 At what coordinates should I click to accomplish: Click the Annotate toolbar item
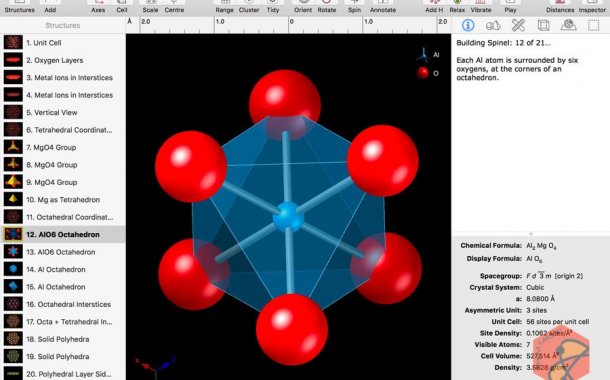[383, 7]
